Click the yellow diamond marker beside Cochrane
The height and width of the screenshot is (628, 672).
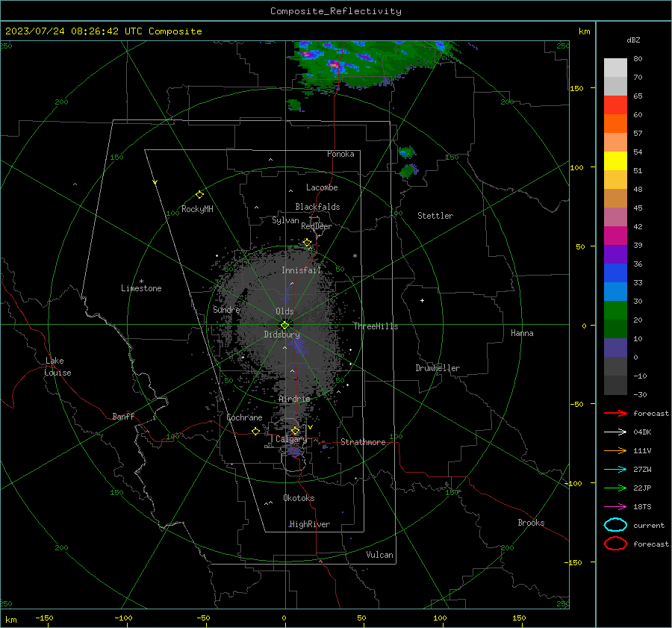point(255,431)
